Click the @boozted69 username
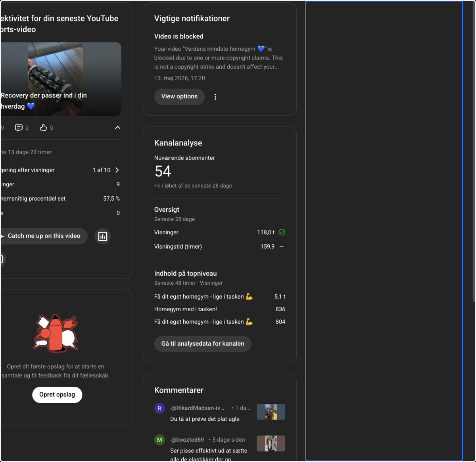Screen dimensions: 476x462 tap(187, 440)
